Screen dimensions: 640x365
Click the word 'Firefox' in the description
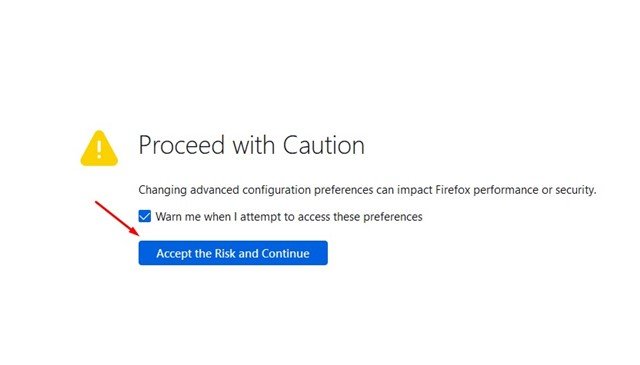[x=453, y=190]
